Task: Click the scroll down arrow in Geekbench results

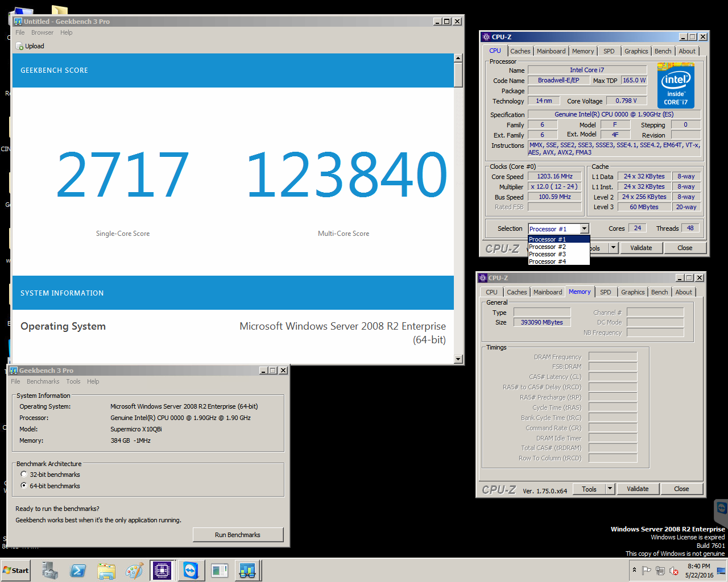Action: click(458, 359)
